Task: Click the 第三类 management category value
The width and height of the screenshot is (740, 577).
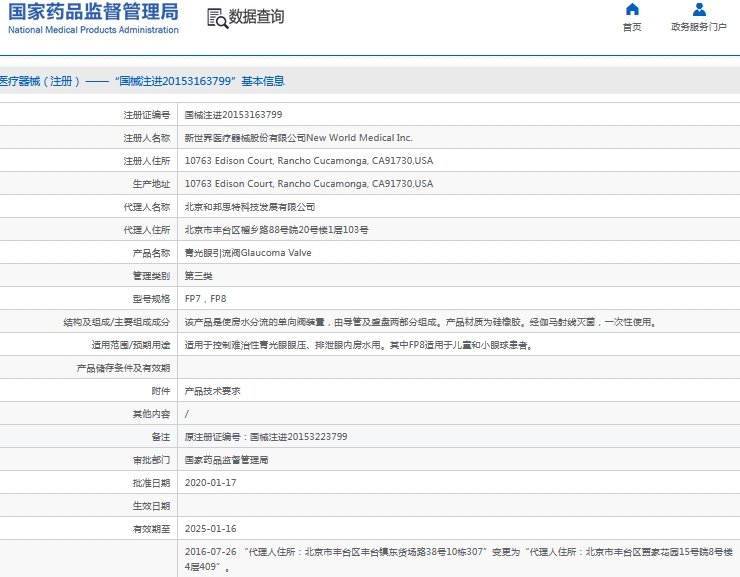Action: (x=198, y=276)
